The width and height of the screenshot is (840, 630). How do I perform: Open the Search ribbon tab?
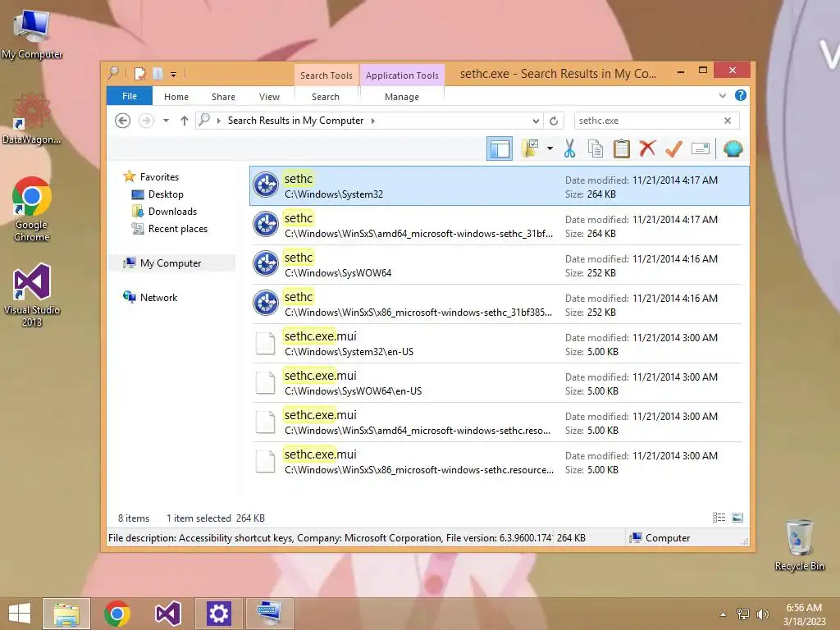click(x=326, y=97)
